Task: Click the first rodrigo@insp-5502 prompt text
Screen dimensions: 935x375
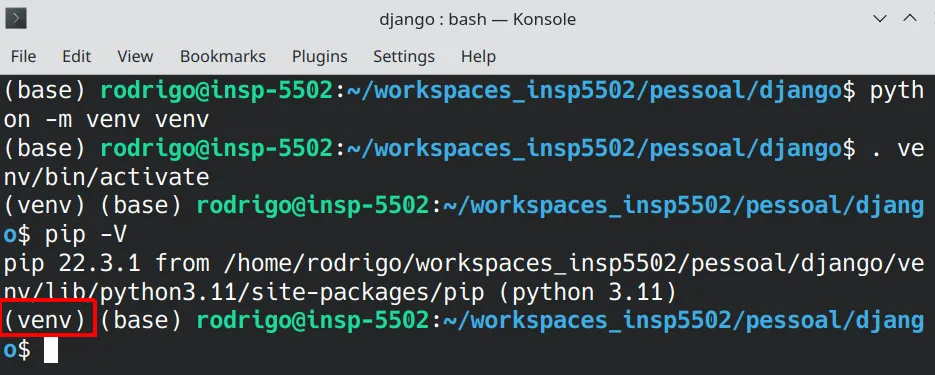Action: tap(216, 91)
